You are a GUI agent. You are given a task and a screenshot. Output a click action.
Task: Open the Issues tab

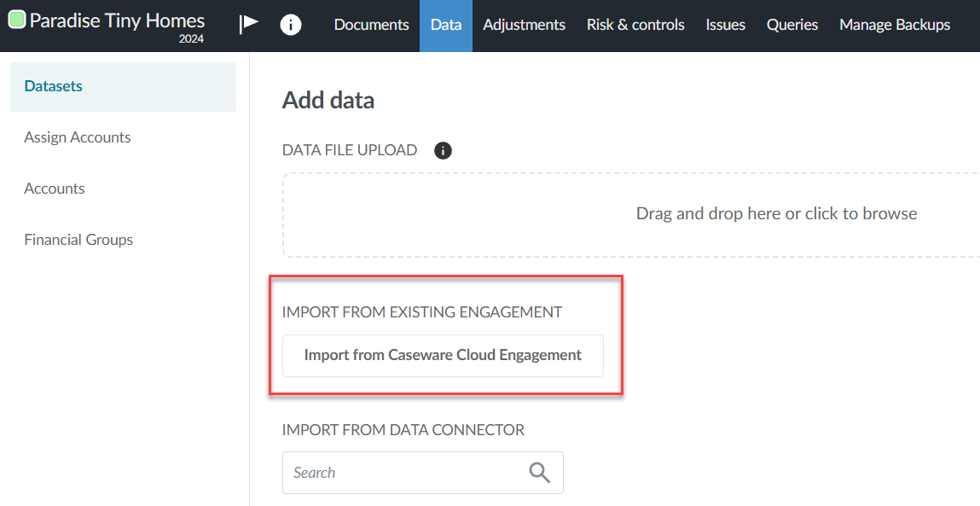tap(725, 25)
